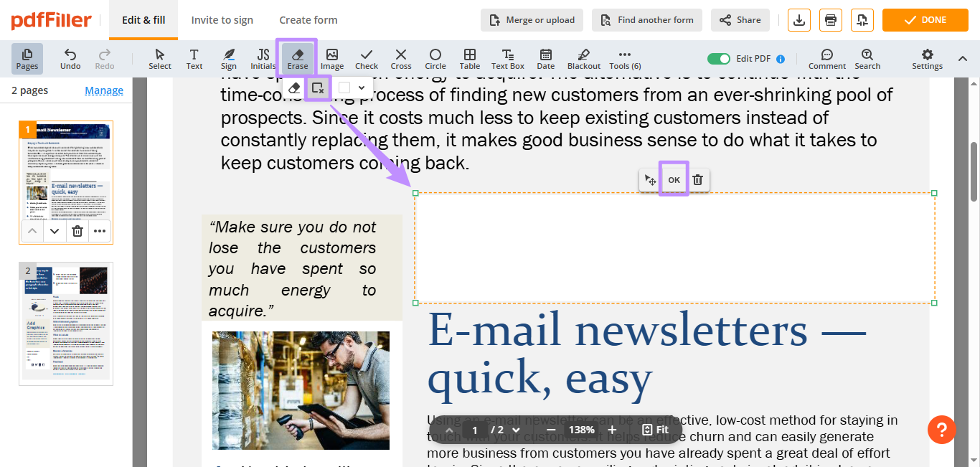980x467 pixels.
Task: Confirm erase with OK button
Action: click(x=674, y=180)
